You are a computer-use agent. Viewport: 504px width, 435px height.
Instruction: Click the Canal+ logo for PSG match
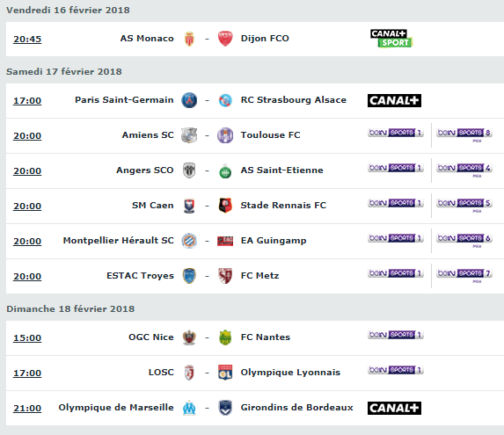click(x=394, y=100)
